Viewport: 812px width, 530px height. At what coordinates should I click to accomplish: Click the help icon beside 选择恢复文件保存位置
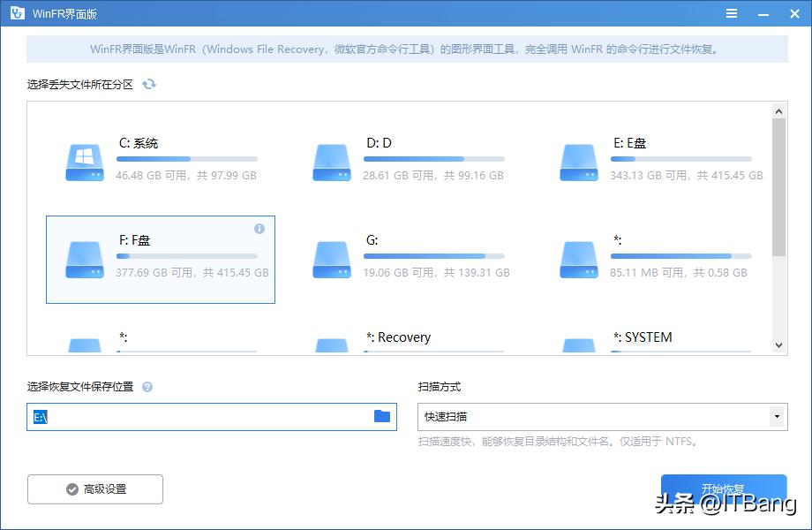click(x=147, y=387)
